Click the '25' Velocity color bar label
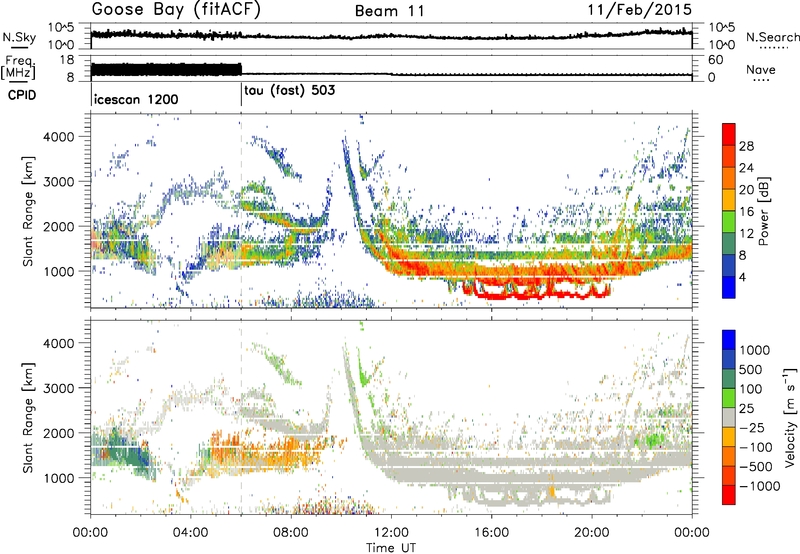The image size is (800, 554). point(747,409)
